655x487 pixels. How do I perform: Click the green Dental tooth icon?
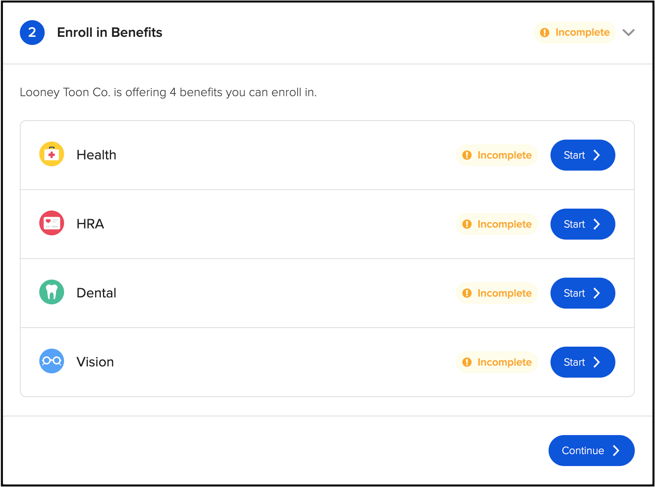click(x=51, y=292)
